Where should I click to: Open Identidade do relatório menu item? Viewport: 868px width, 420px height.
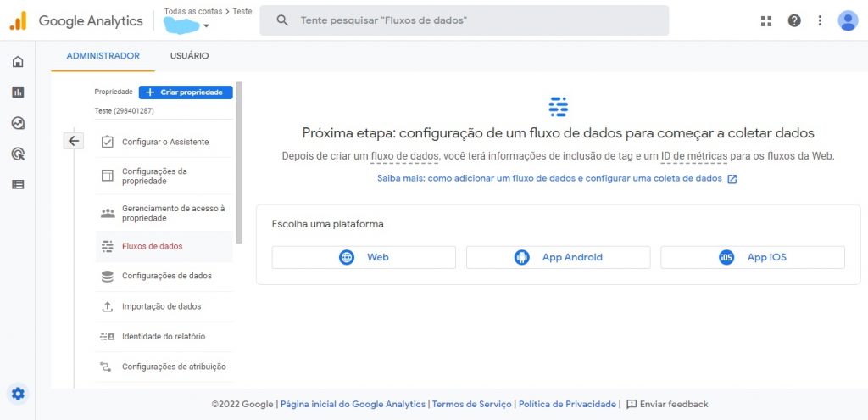click(164, 336)
